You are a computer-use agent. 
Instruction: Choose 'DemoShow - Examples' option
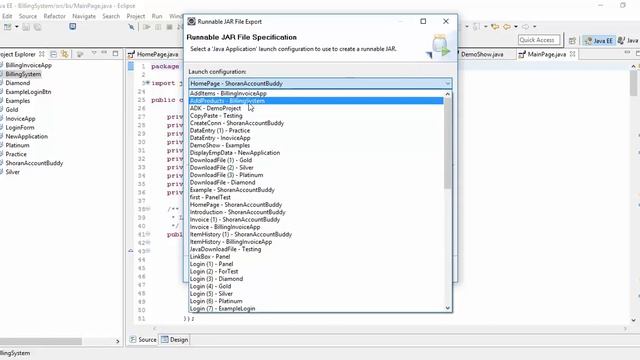316,145
